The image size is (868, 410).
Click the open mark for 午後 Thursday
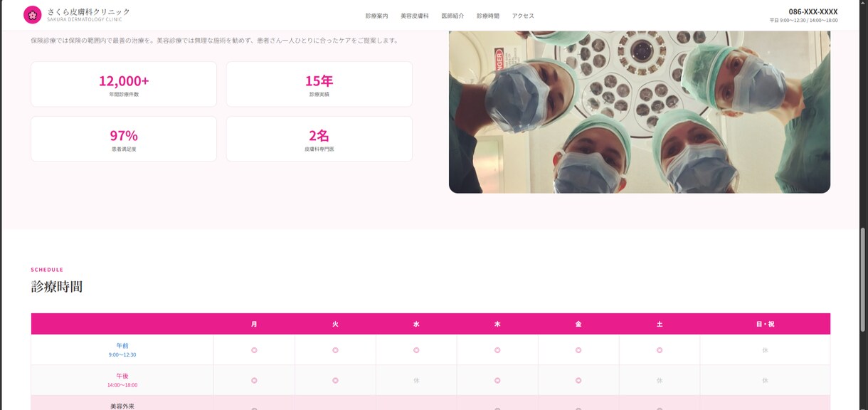coord(497,381)
